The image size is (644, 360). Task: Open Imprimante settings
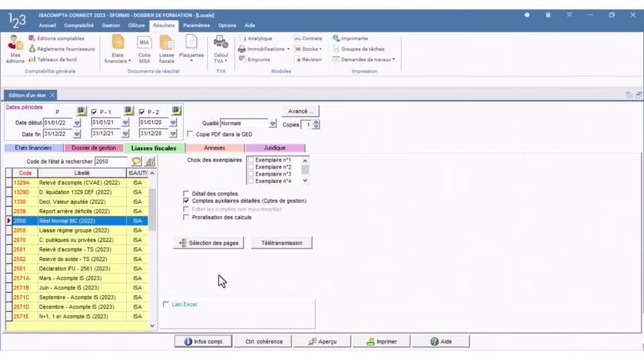tap(350, 38)
